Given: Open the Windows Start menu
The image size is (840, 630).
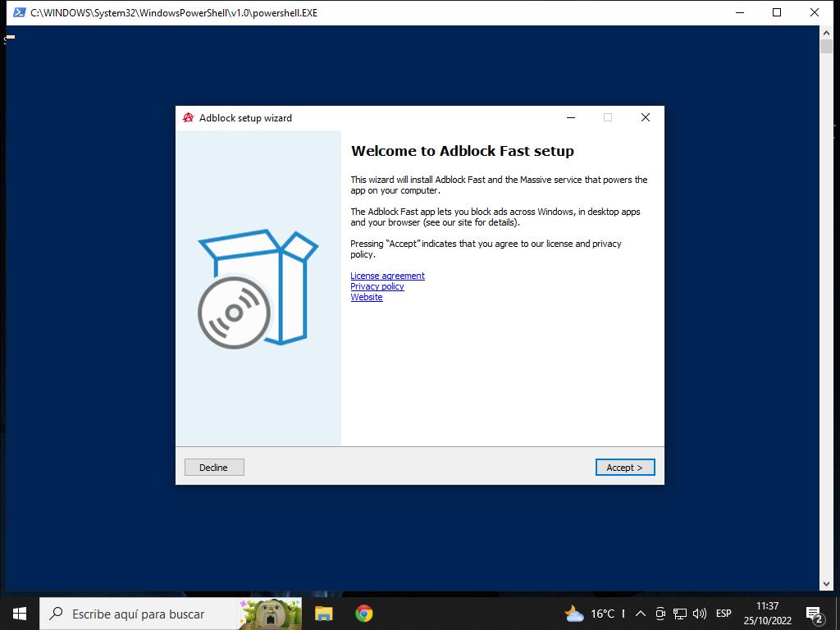Looking at the screenshot, I should click(19, 614).
